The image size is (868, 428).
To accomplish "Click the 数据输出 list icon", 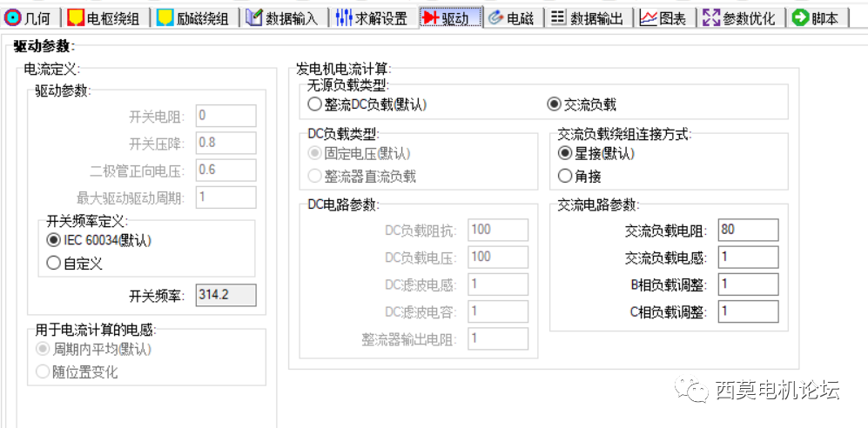I will 558,18.
